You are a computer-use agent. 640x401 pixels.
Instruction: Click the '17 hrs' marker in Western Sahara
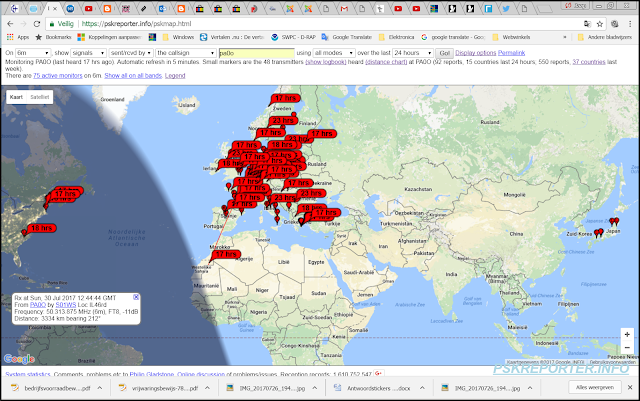coord(226,254)
